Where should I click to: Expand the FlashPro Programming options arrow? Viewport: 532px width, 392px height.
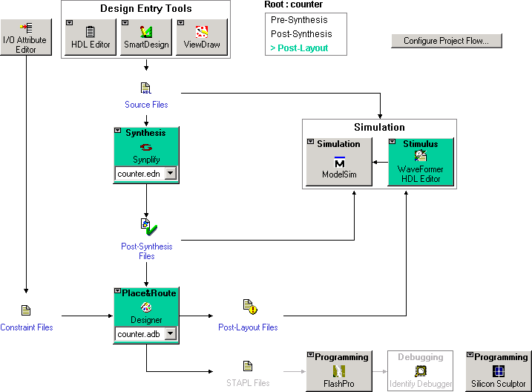point(310,355)
